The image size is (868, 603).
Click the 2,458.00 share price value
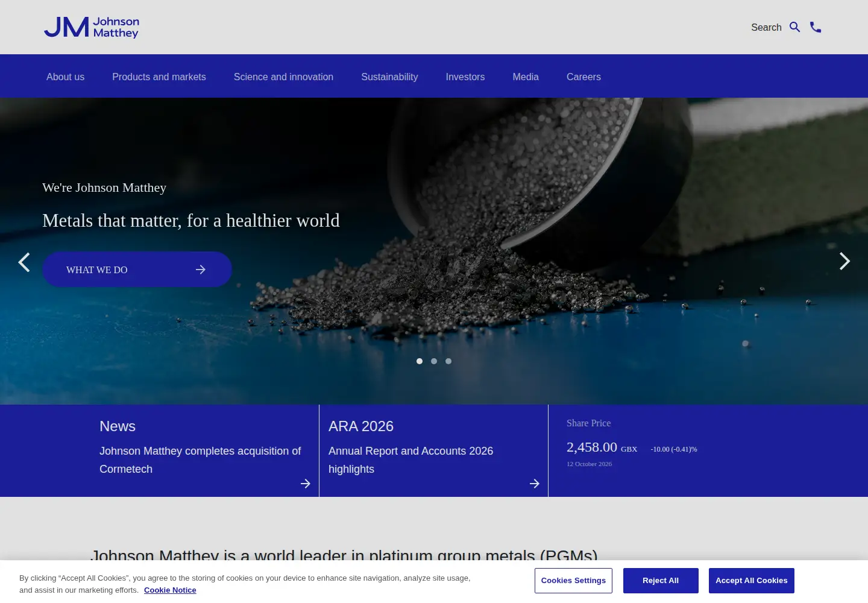592,447
